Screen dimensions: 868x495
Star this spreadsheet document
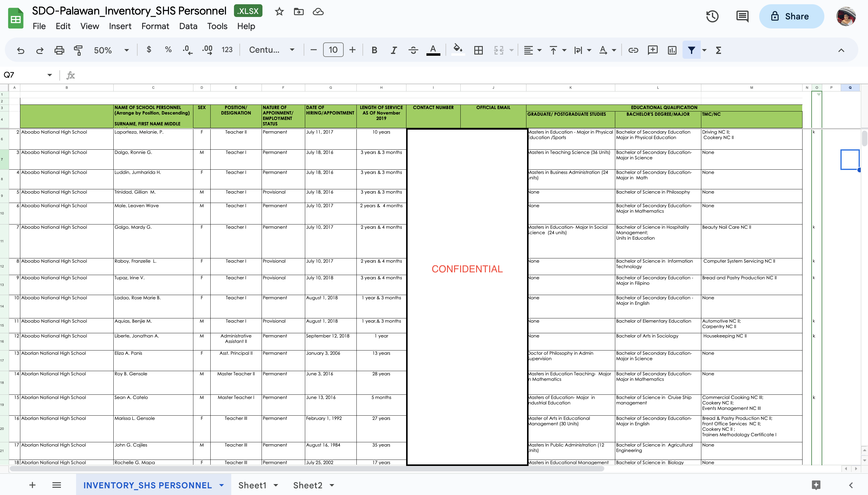tap(279, 12)
